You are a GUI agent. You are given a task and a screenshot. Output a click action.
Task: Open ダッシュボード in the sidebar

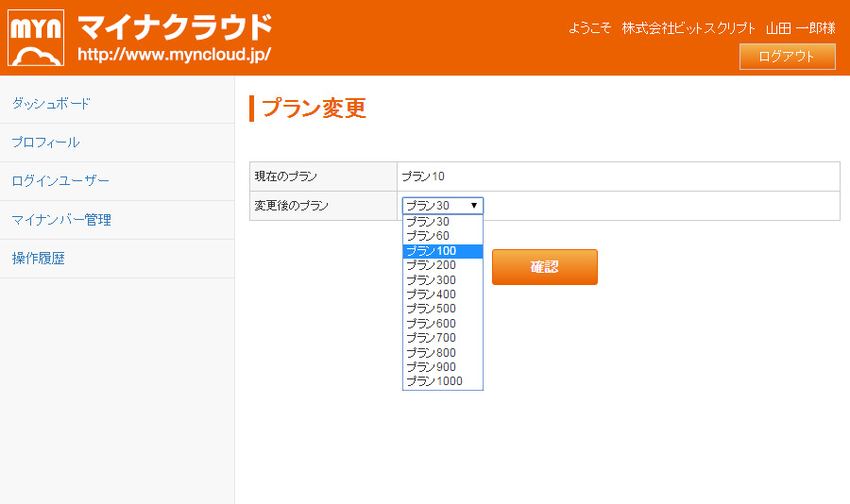tap(51, 104)
